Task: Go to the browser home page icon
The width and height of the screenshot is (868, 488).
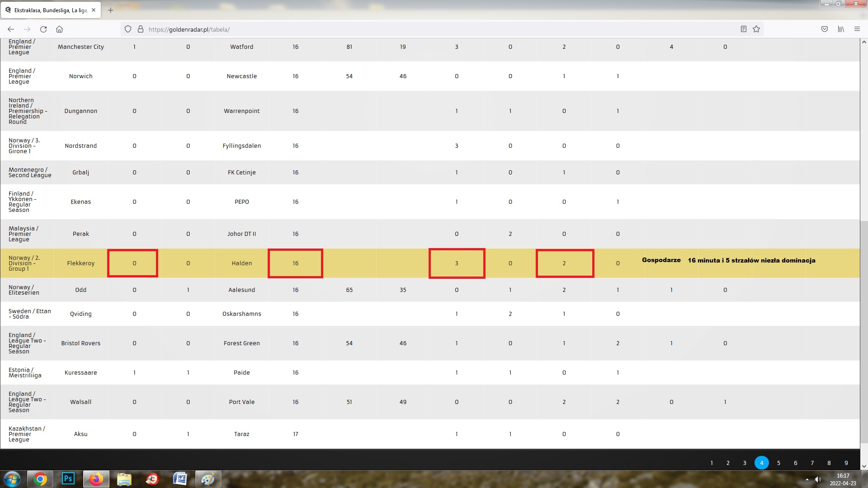Action: click(59, 29)
